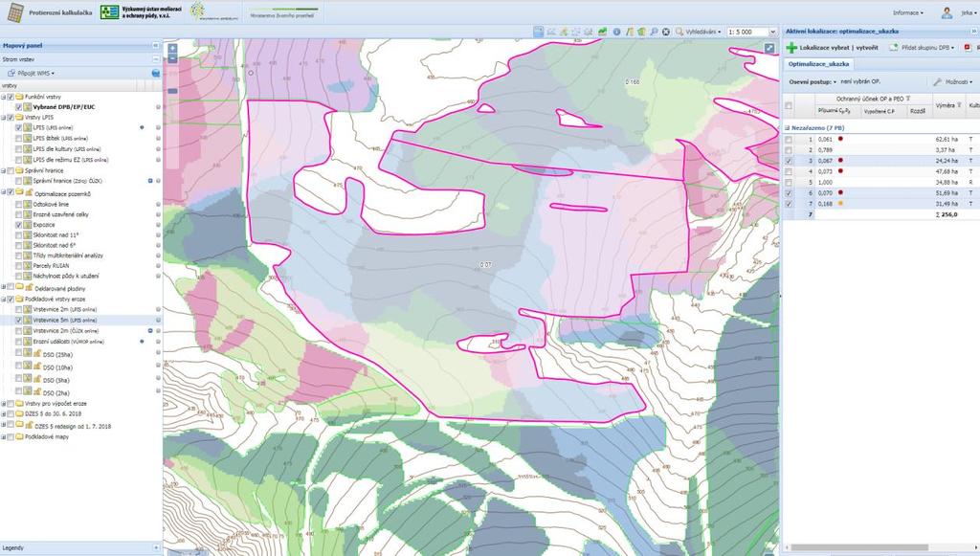
Task: Select the magnifier zoom tool in map toolbar
Action: pyautogui.click(x=654, y=32)
